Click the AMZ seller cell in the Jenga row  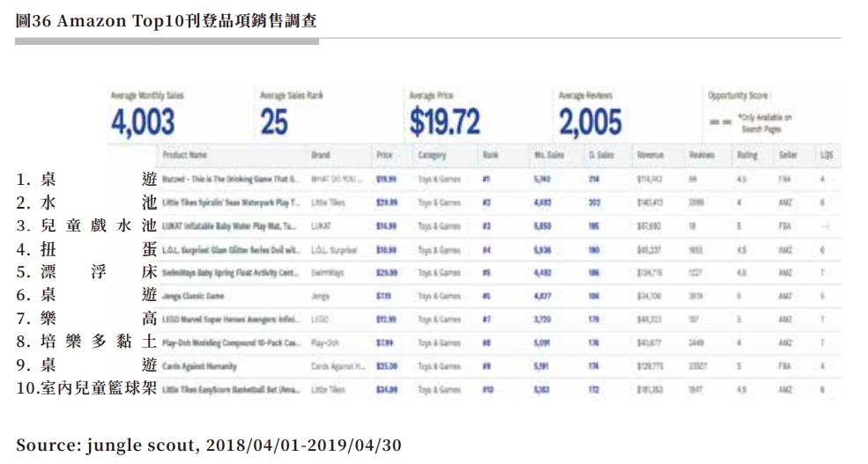[x=785, y=296]
